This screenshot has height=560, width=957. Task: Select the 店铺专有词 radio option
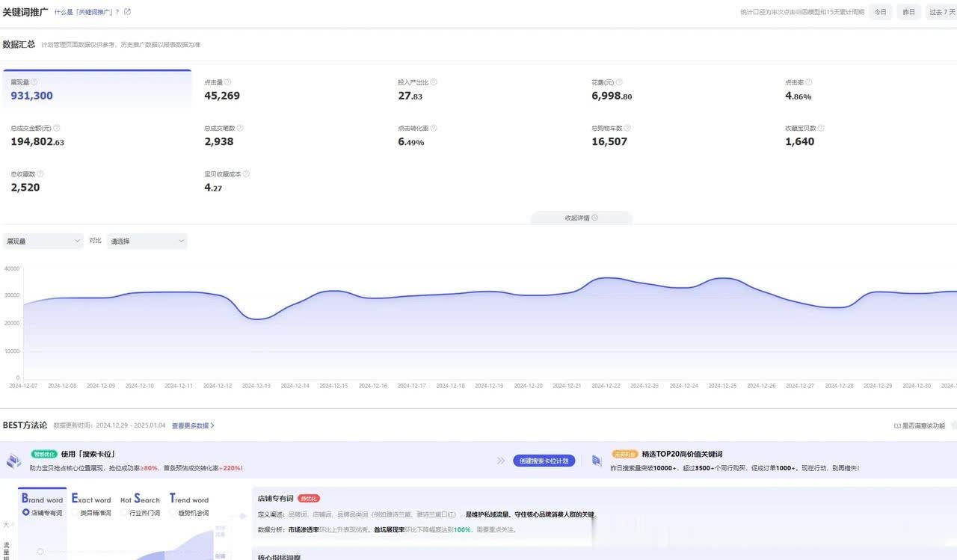click(x=26, y=513)
